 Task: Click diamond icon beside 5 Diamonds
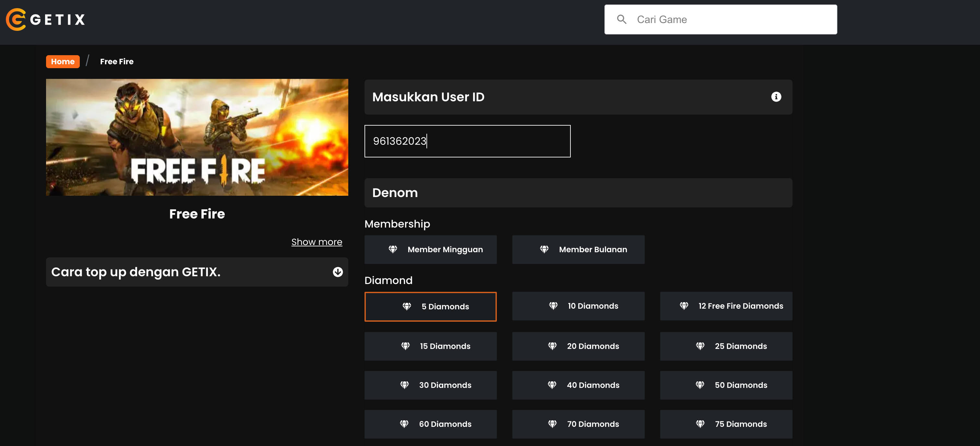(x=407, y=307)
